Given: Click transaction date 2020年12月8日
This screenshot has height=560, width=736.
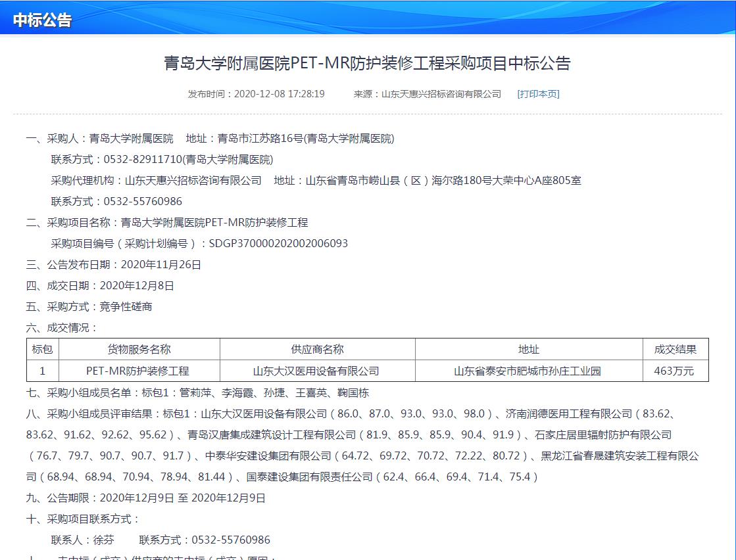Looking at the screenshot, I should (137, 286).
